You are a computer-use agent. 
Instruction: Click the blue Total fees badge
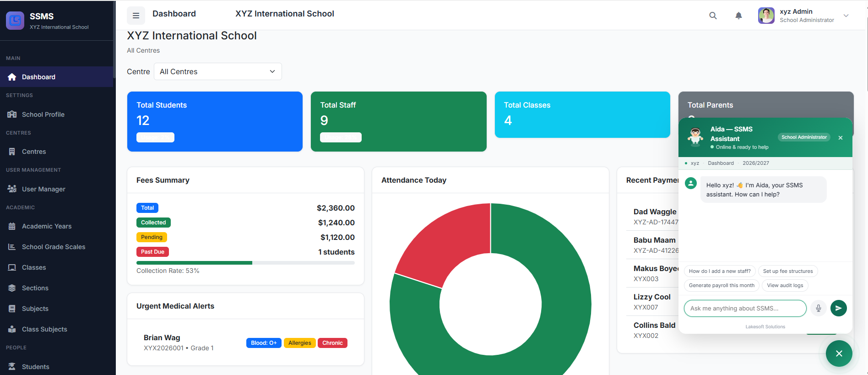pos(147,208)
